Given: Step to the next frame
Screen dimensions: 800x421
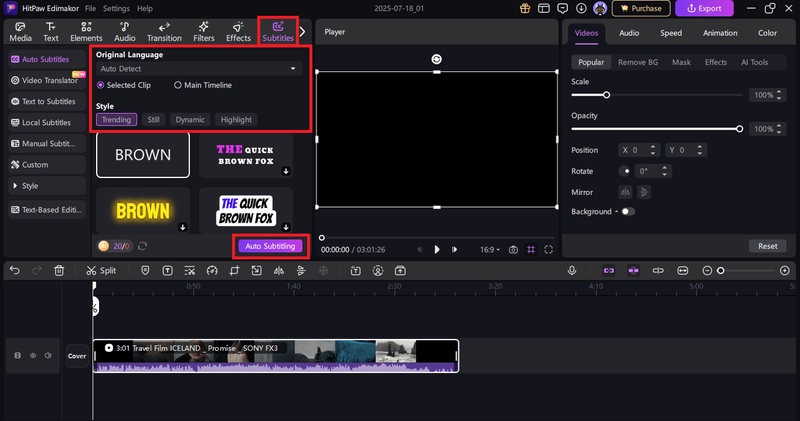Looking at the screenshot, I should coord(454,250).
